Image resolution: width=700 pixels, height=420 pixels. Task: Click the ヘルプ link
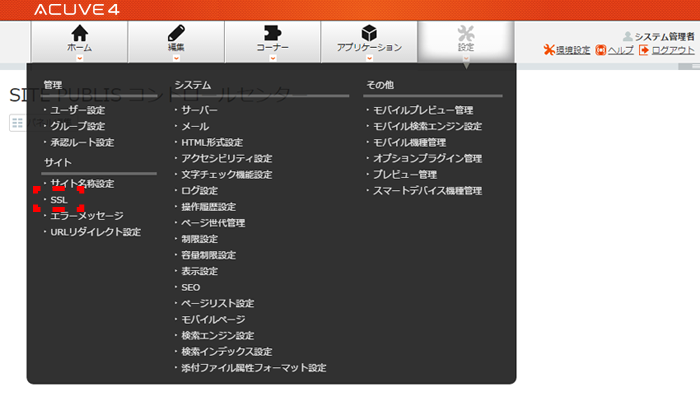621,50
